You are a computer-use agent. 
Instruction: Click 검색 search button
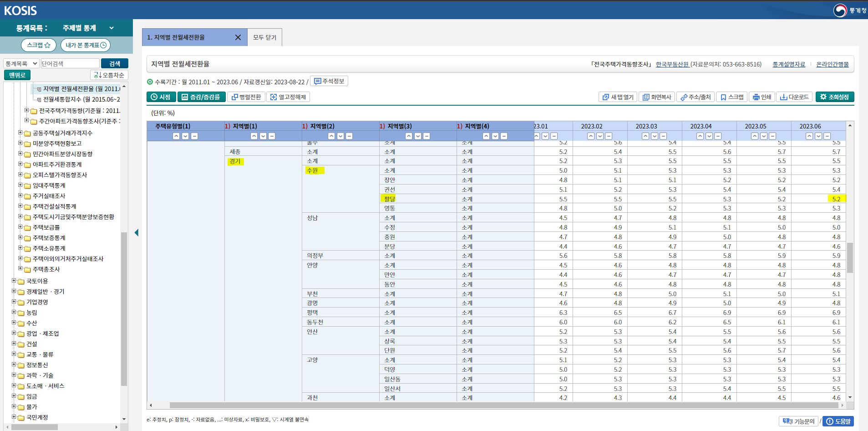tap(115, 63)
